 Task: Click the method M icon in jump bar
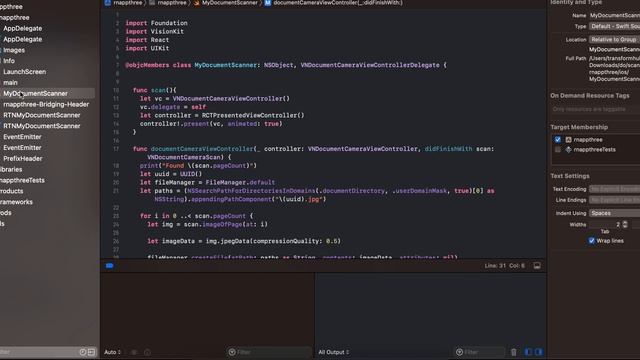click(268, 2)
